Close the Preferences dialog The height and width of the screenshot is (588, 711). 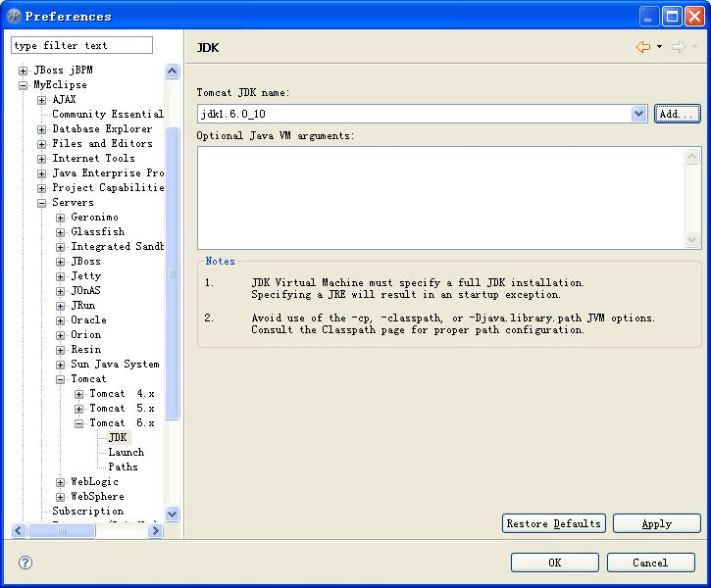[x=694, y=17]
